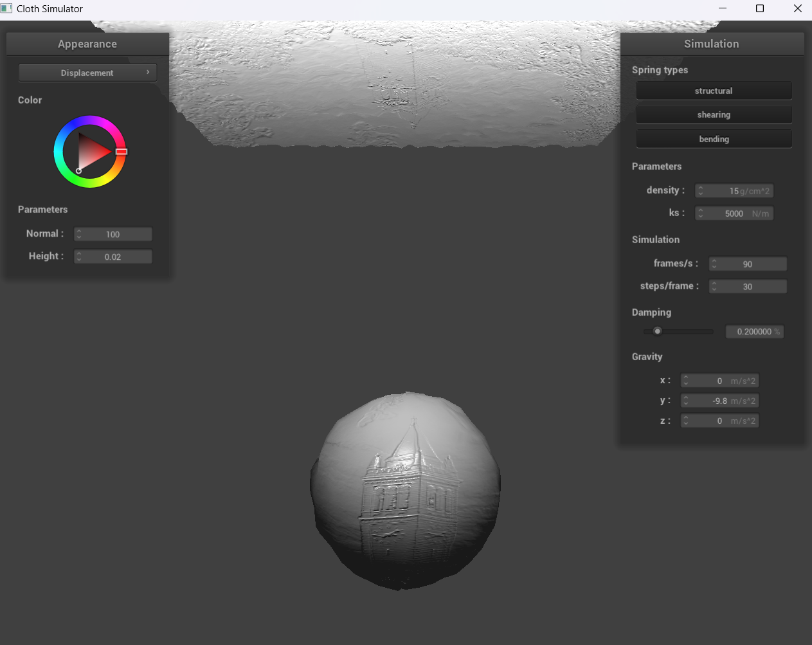Viewport: 812px width, 645px height.
Task: Click the steps/frame stepper arrows
Action: tap(714, 286)
